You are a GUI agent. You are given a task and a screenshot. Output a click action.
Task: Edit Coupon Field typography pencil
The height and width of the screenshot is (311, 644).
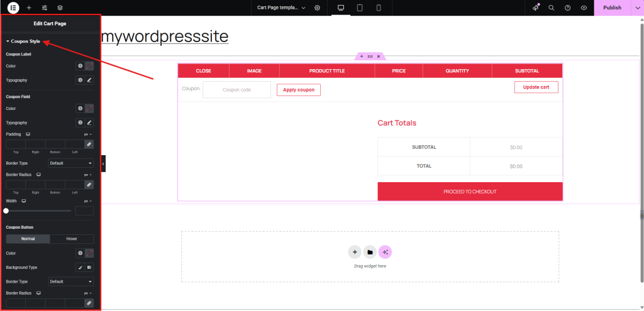click(x=89, y=123)
